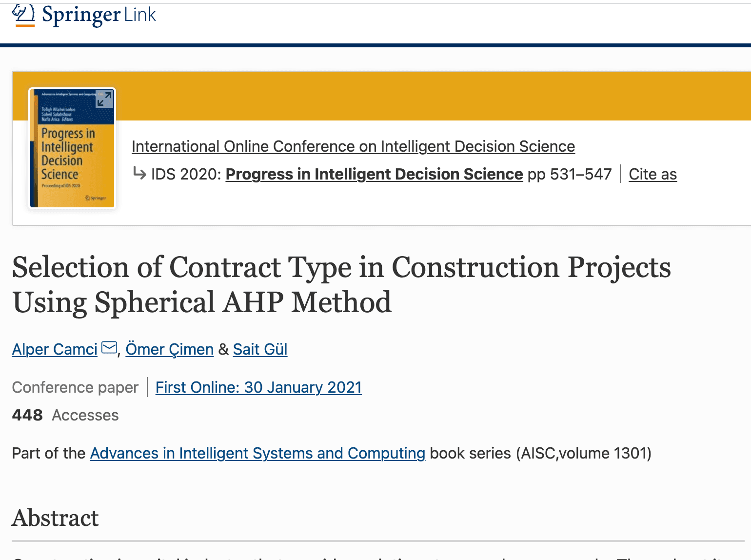Open author profile for Sait Gül
The width and height of the screenshot is (751, 560).
pyautogui.click(x=260, y=349)
